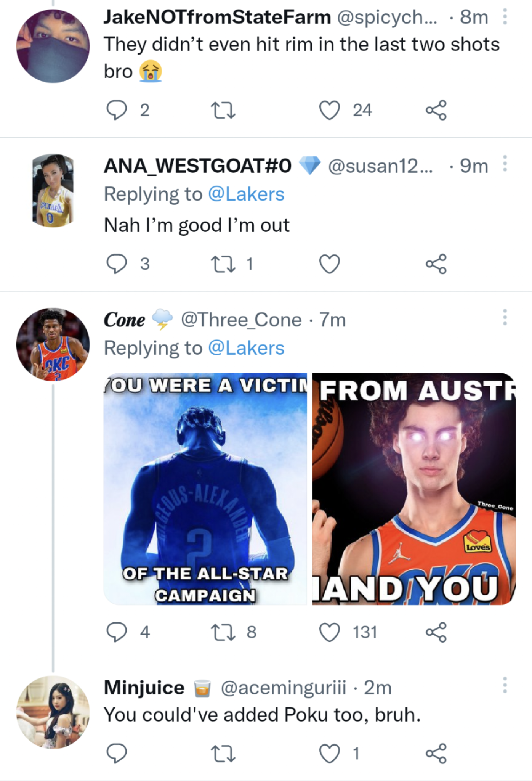Like Cone's tweet with 131 likes
The width and height of the screenshot is (532, 781).
point(329,632)
